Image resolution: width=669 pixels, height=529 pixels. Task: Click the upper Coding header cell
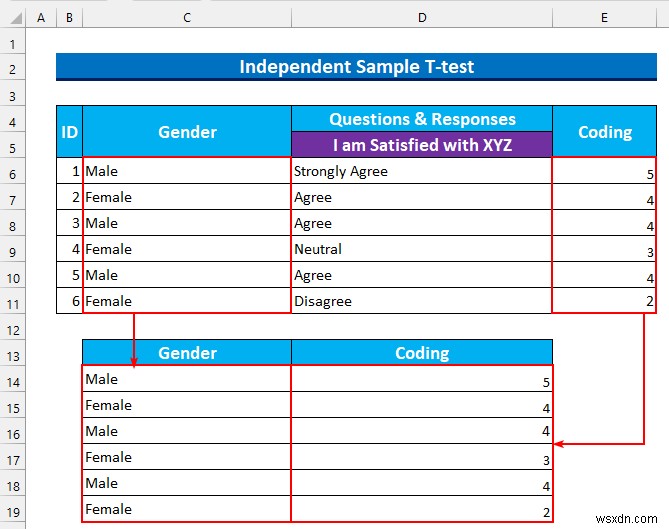pyautogui.click(x=605, y=132)
